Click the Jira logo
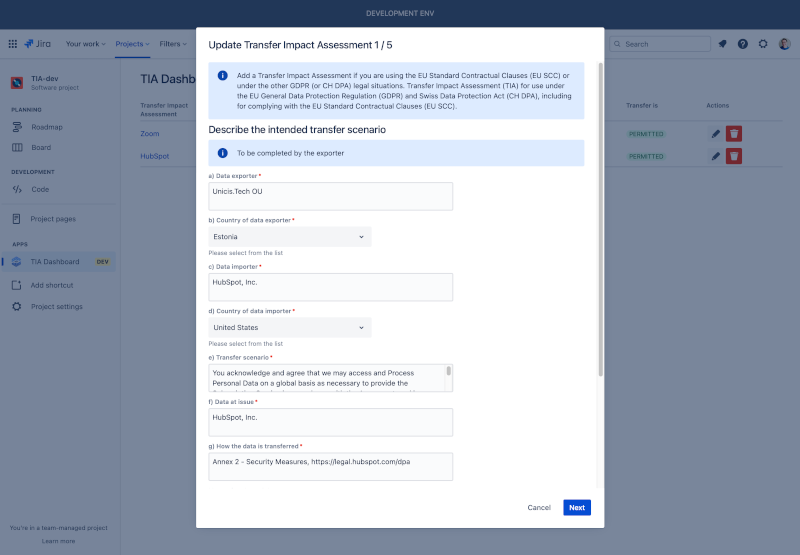 (38, 44)
